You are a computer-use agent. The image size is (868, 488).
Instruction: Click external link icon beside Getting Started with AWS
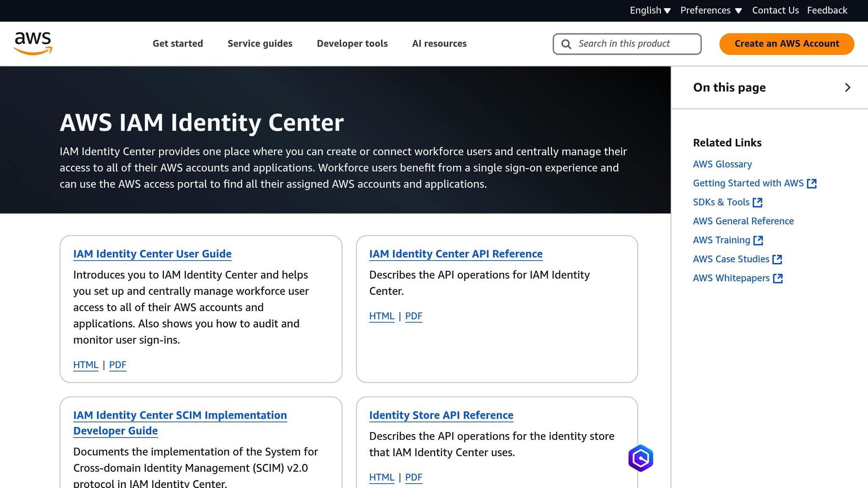pyautogui.click(x=812, y=183)
